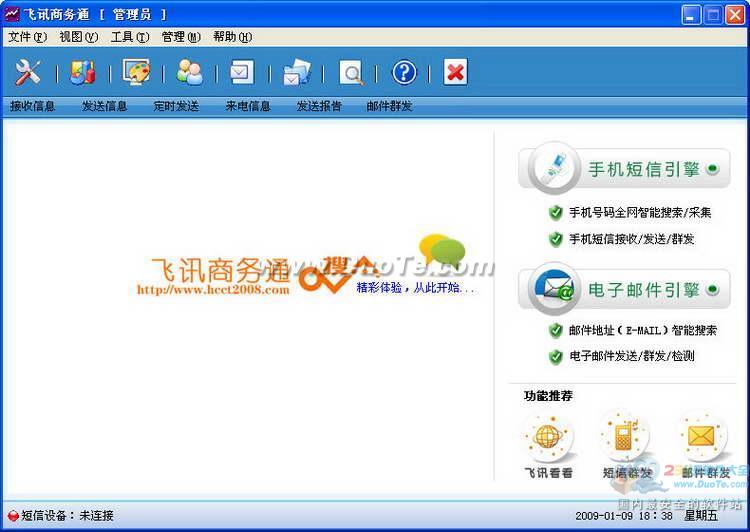Switch to the 接收信息 tab
The image size is (750, 532).
click(x=33, y=106)
